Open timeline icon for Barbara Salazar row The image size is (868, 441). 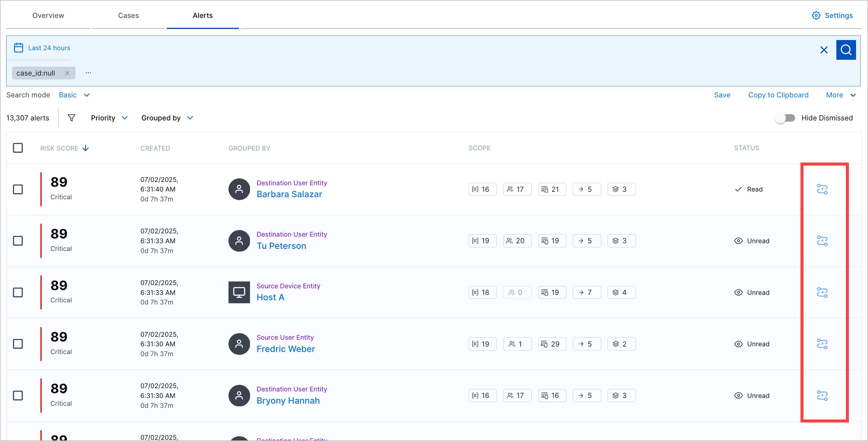click(x=822, y=189)
